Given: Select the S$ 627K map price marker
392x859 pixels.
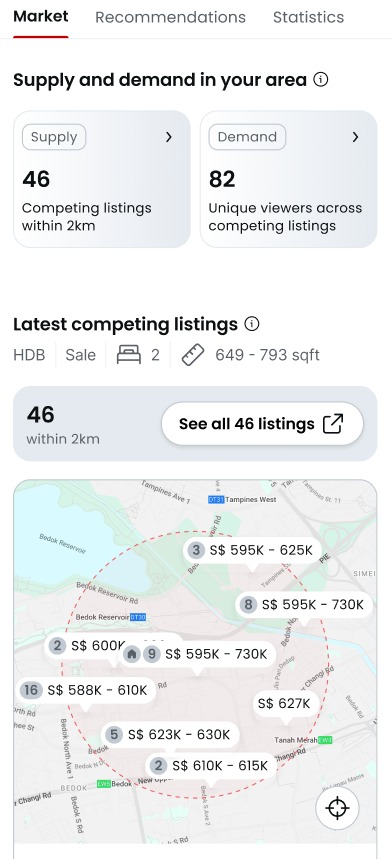Looking at the screenshot, I should point(284,703).
